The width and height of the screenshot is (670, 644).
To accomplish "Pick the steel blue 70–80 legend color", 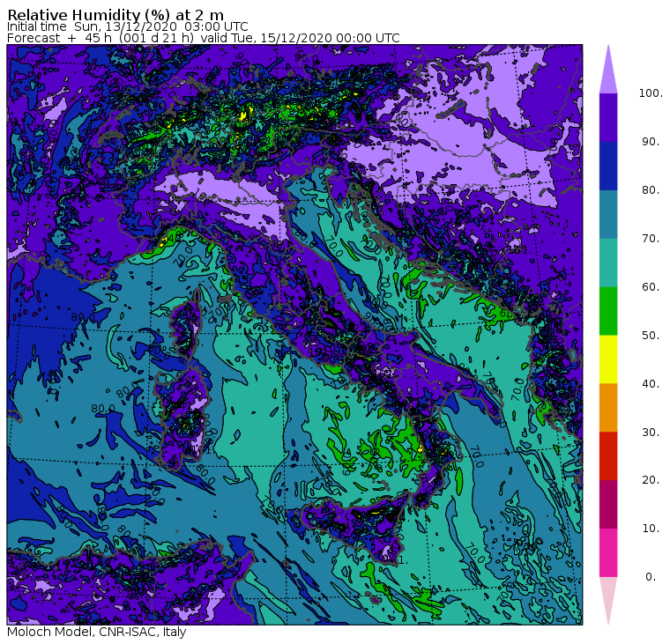I will pyautogui.click(x=608, y=214).
